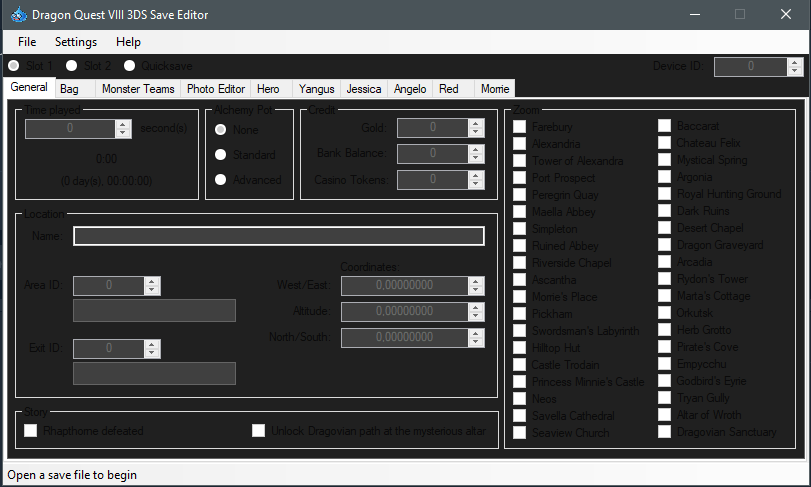The width and height of the screenshot is (811, 487).
Task: Switch to the Monster Teams tab
Action: 138,89
